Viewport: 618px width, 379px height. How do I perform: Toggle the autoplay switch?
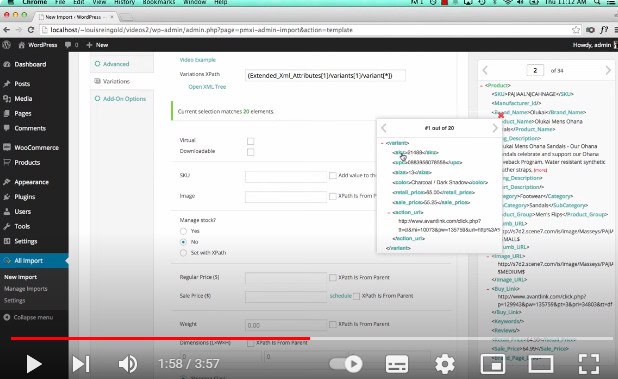pyautogui.click(x=346, y=364)
